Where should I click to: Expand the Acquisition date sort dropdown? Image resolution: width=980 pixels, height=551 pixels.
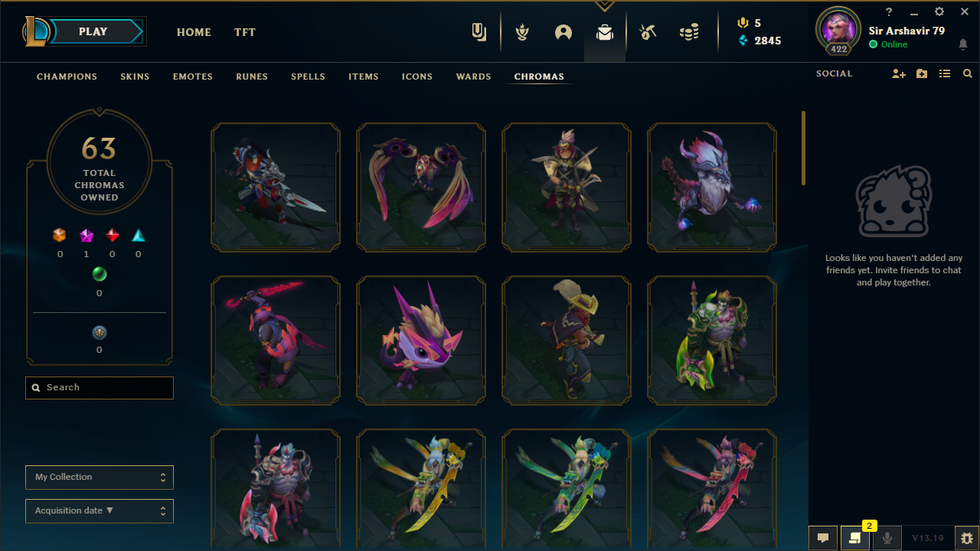100,510
